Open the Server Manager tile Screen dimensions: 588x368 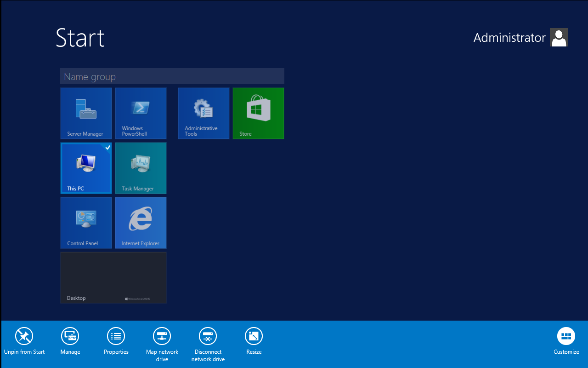coord(86,113)
